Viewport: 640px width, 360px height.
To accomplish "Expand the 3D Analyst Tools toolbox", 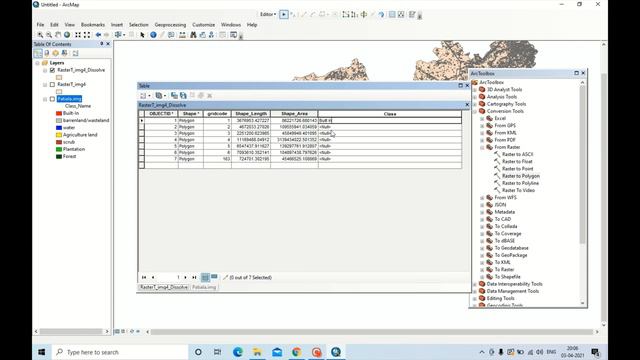I will [475, 89].
